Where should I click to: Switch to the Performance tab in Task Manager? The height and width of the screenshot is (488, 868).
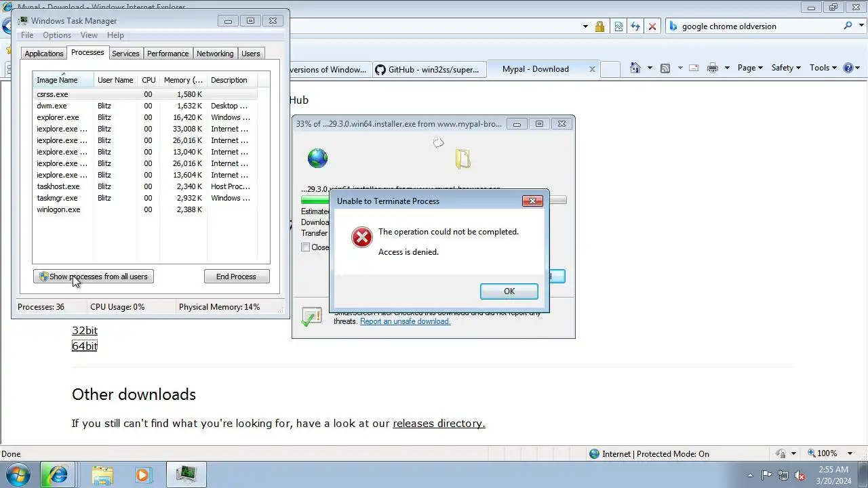point(167,54)
